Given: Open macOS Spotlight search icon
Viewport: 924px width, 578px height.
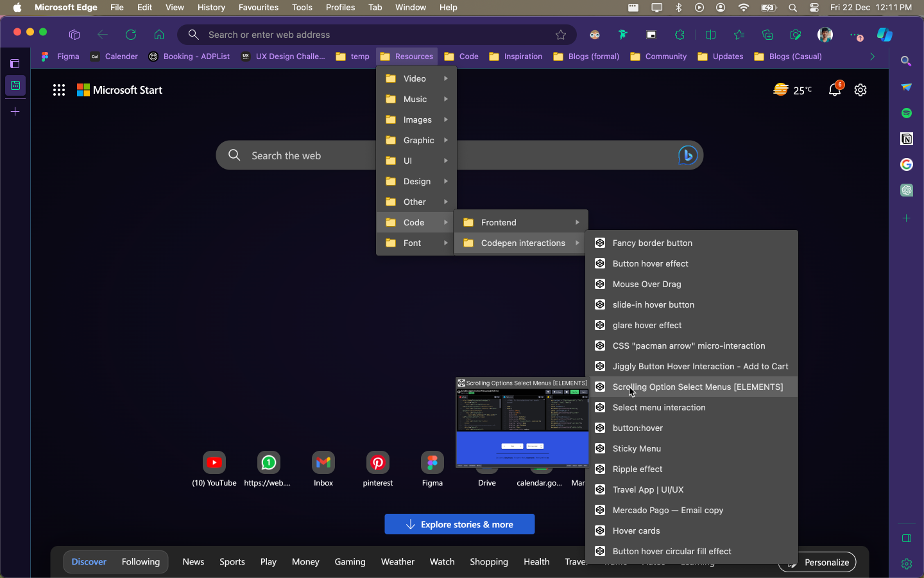Looking at the screenshot, I should click(x=792, y=7).
